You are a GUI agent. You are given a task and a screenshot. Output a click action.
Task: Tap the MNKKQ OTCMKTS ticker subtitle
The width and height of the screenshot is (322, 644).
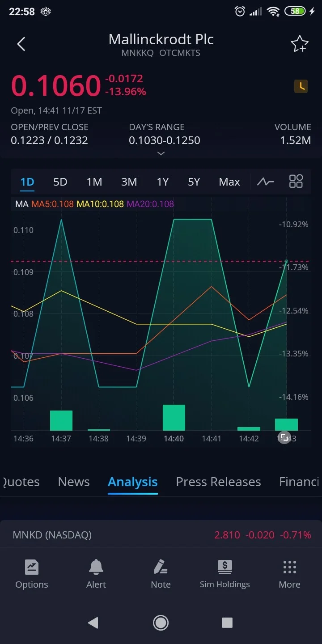pyautogui.click(x=161, y=53)
